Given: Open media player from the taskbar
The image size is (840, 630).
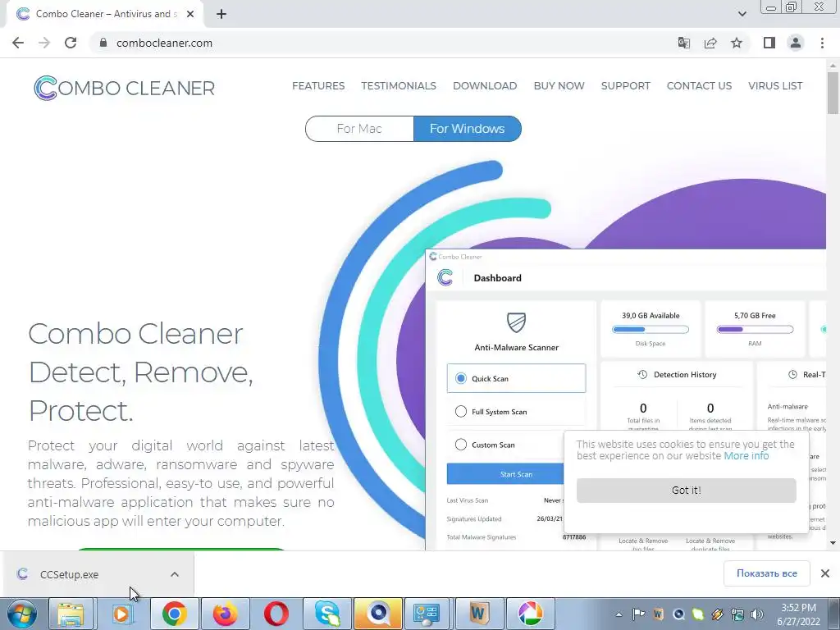Looking at the screenshot, I should (121, 614).
